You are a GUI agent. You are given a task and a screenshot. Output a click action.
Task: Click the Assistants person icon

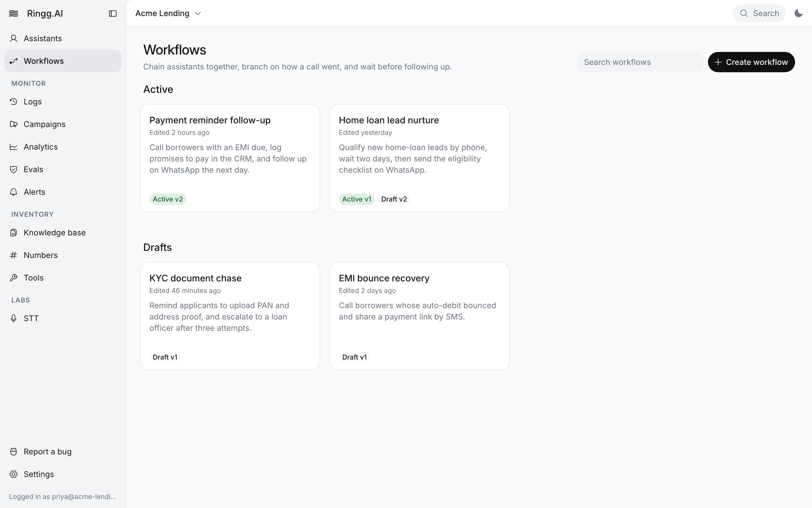(x=14, y=38)
